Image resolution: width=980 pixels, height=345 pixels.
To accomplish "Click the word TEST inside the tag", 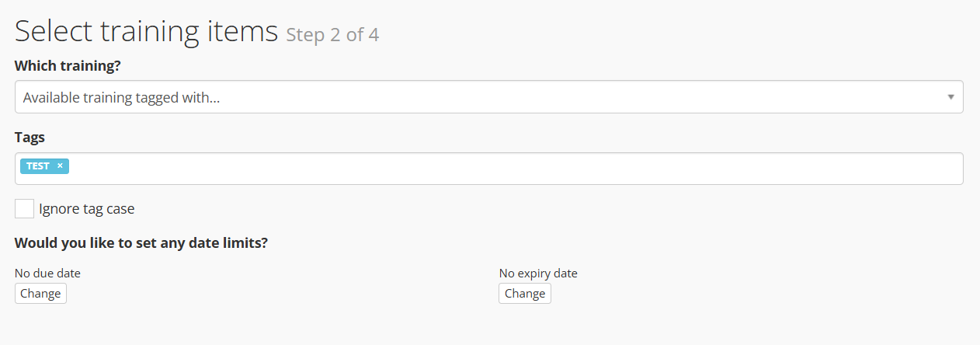I will pyautogui.click(x=38, y=166).
